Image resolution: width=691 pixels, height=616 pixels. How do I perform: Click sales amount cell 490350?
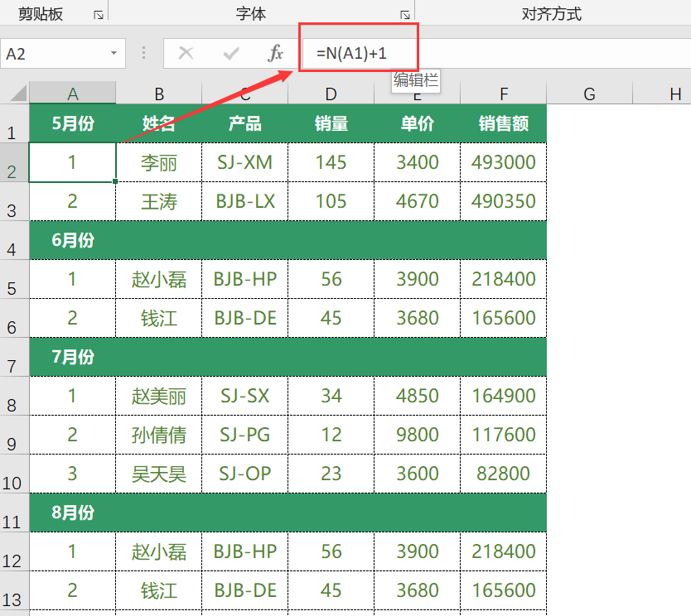[x=504, y=201]
